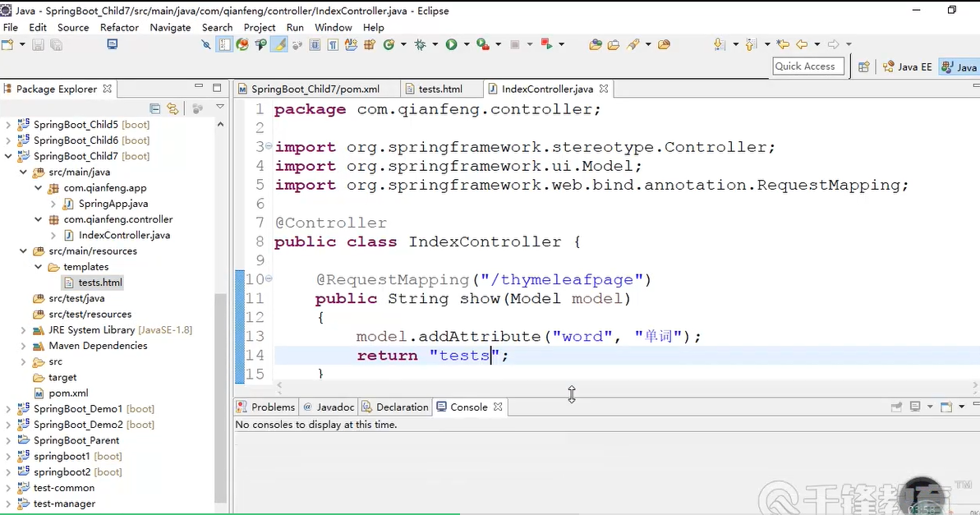Select tests.html in Package Explorer
The image size is (980, 515).
pyautogui.click(x=100, y=283)
